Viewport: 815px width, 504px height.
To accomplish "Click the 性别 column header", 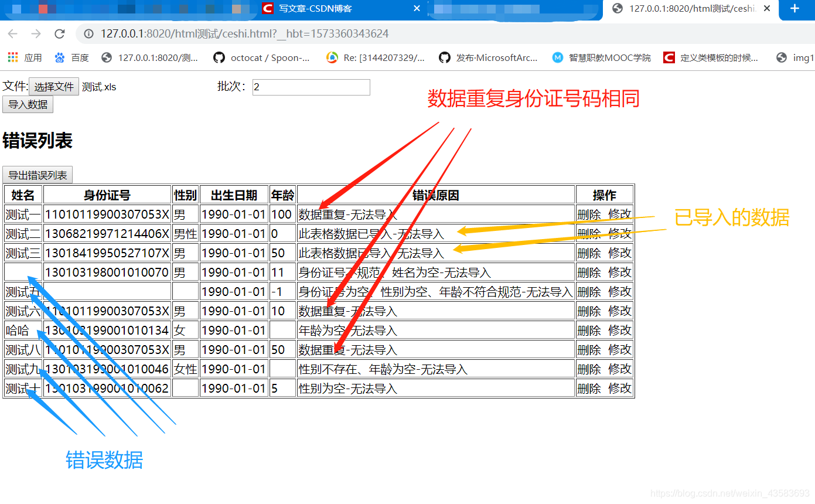I will [x=185, y=195].
